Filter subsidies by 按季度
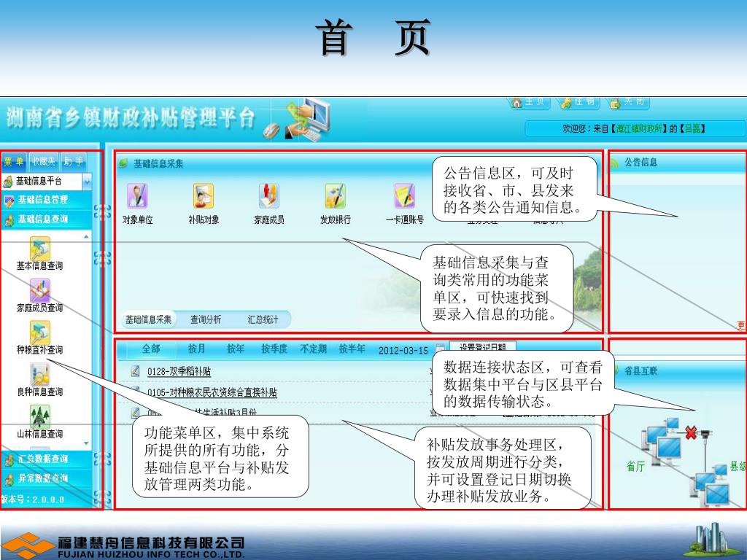 (274, 349)
